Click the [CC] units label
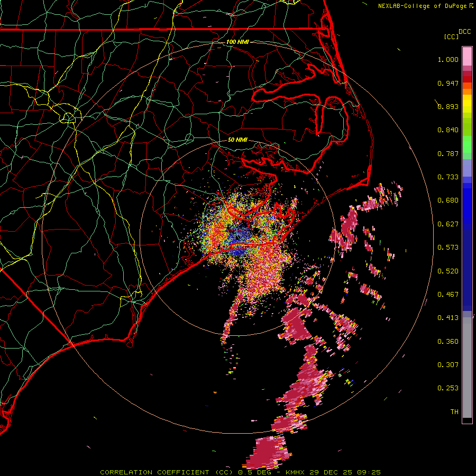 pos(451,36)
